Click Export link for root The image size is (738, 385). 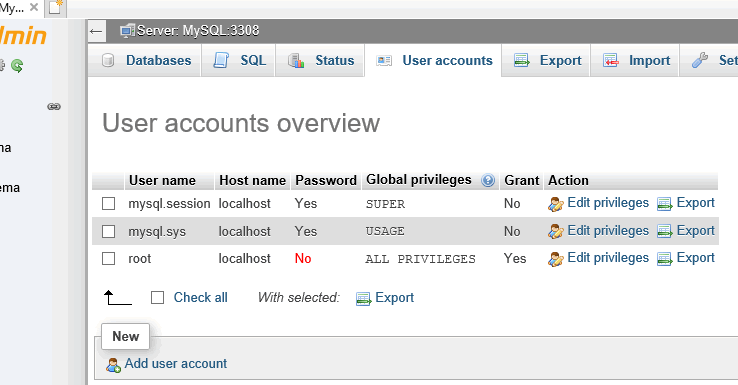tap(696, 258)
